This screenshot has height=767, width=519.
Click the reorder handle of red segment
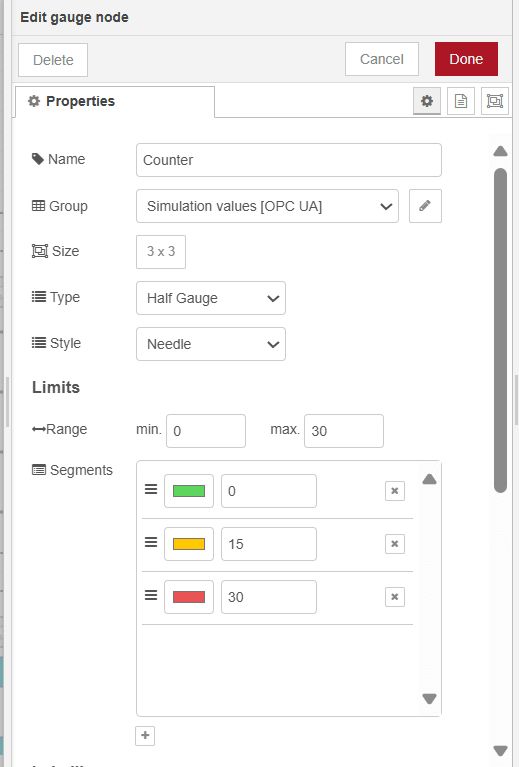pyautogui.click(x=151, y=595)
